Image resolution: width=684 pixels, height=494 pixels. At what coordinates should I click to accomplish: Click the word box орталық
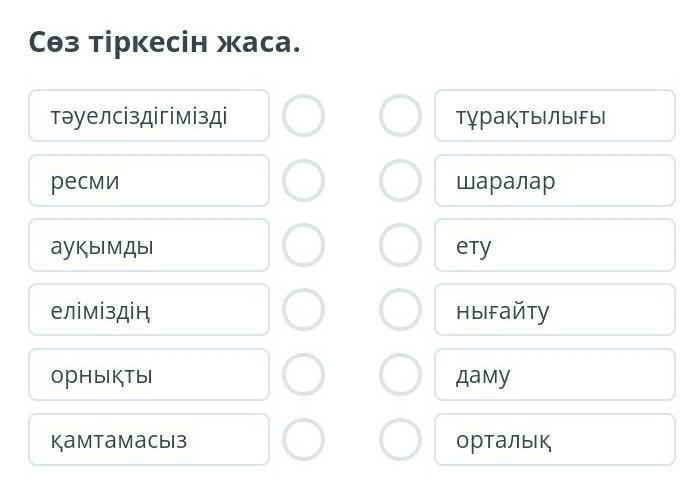click(x=555, y=439)
